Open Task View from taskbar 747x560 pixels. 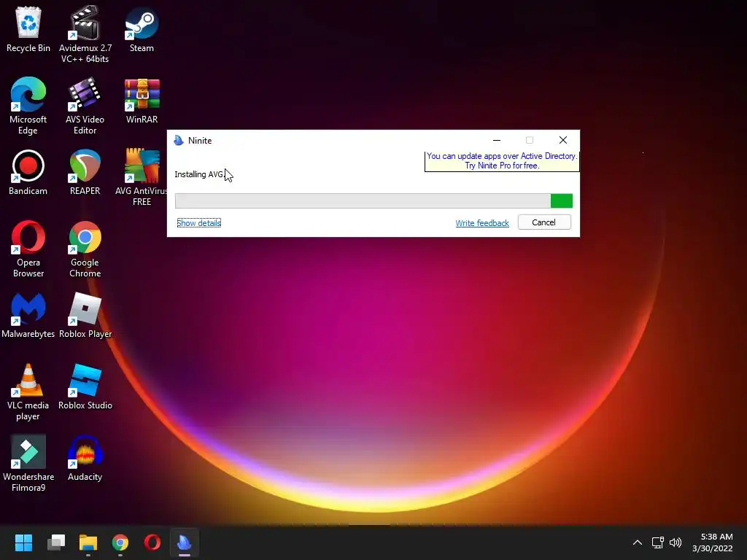point(56,542)
